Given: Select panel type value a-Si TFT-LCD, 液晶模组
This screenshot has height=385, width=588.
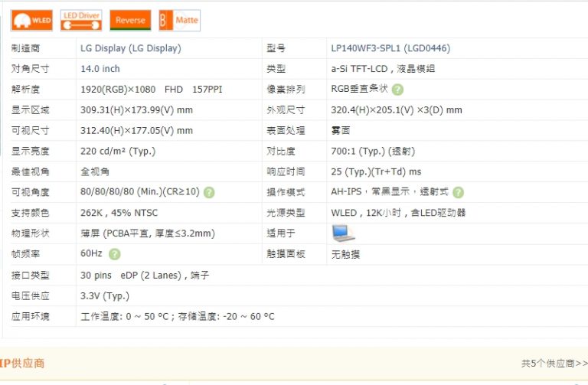Looking at the screenshot, I should click(383, 69).
